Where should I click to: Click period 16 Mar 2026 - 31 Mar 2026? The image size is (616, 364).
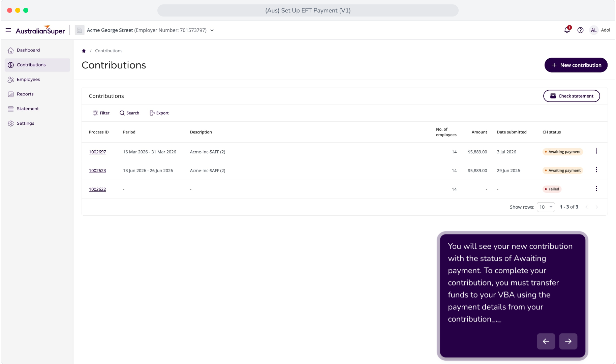coord(150,152)
